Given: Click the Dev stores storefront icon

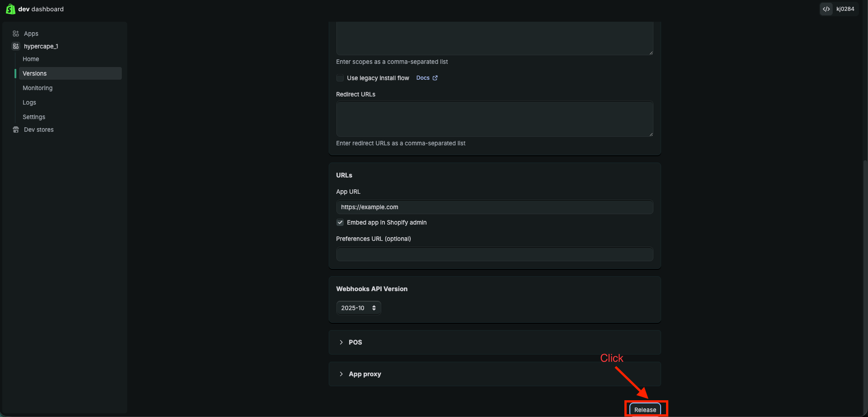Looking at the screenshot, I should click(x=16, y=129).
